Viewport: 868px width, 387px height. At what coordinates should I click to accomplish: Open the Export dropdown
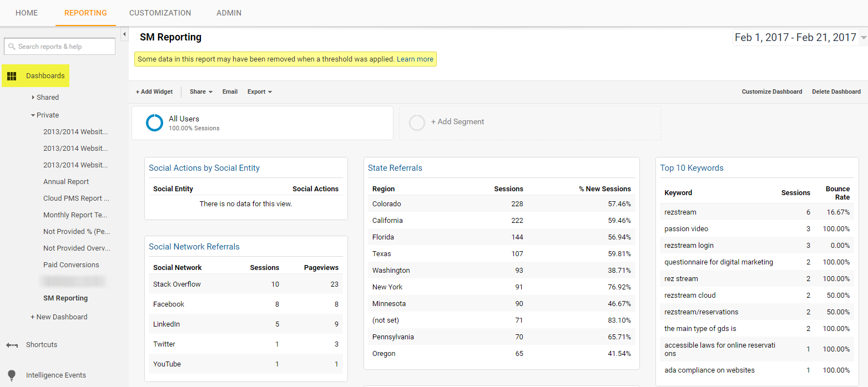(259, 91)
